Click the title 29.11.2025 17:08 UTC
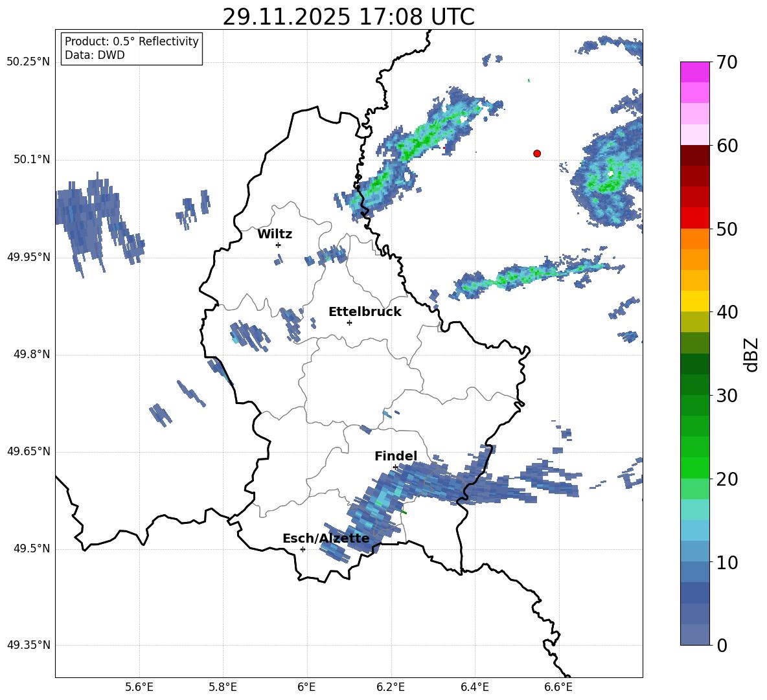This screenshot has height=700, width=767. click(x=349, y=17)
